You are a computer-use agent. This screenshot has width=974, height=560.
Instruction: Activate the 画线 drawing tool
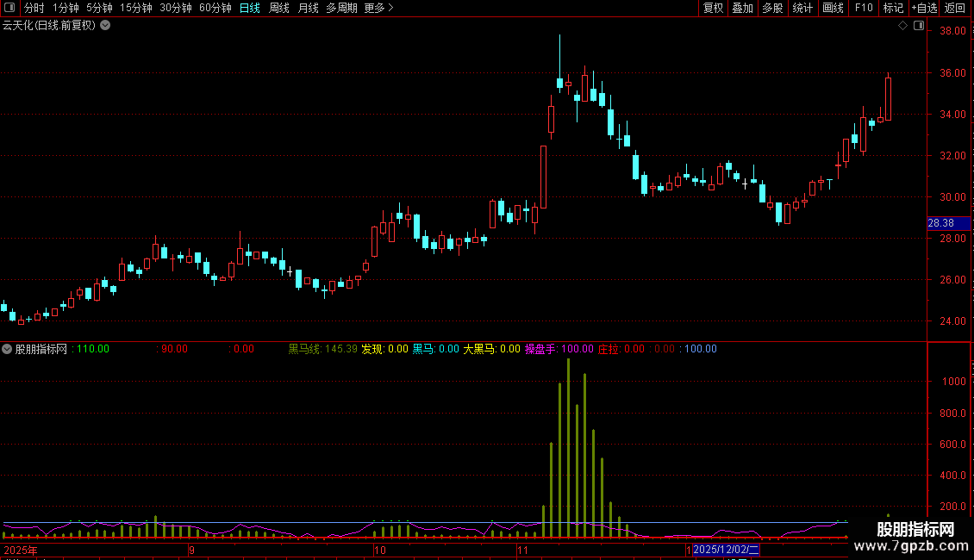coord(833,8)
